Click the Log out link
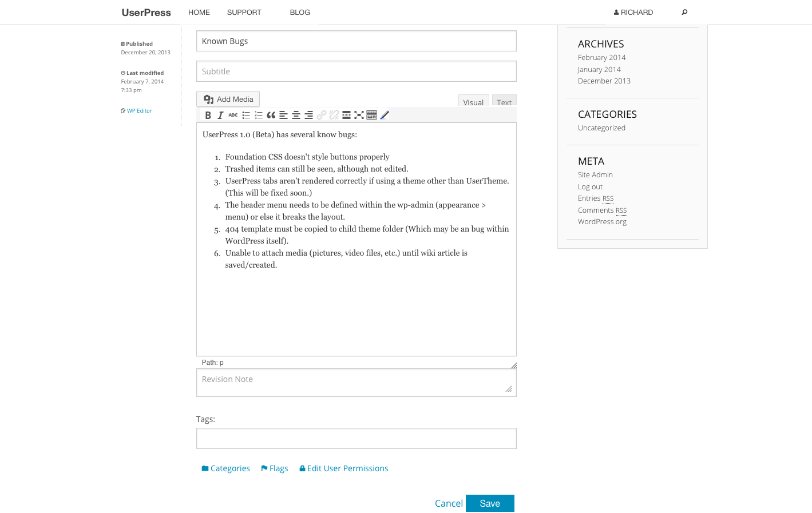The width and height of the screenshot is (812, 513). point(590,187)
